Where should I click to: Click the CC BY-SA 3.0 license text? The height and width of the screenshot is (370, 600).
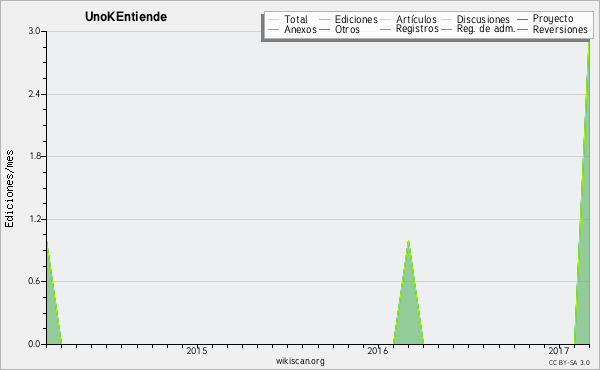click(x=569, y=362)
